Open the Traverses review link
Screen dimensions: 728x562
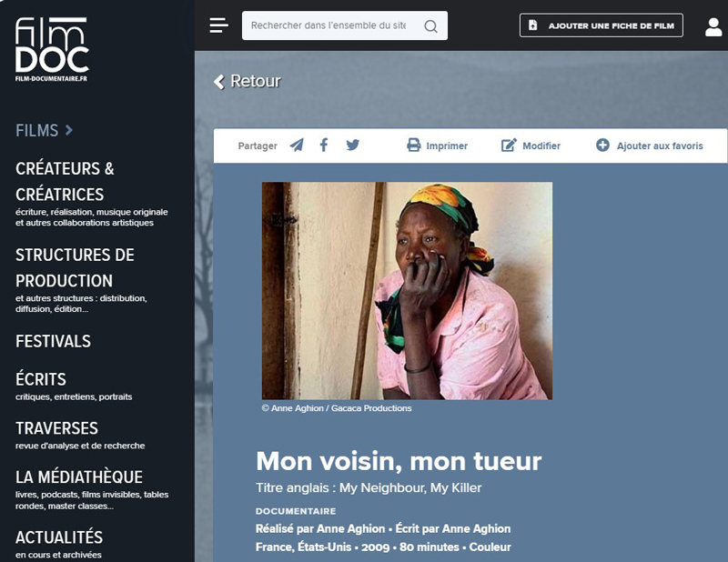click(56, 428)
